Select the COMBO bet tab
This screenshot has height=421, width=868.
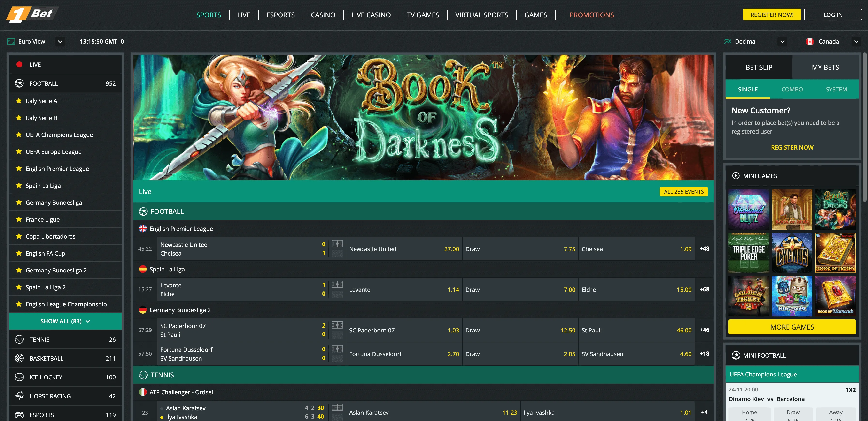click(x=792, y=89)
